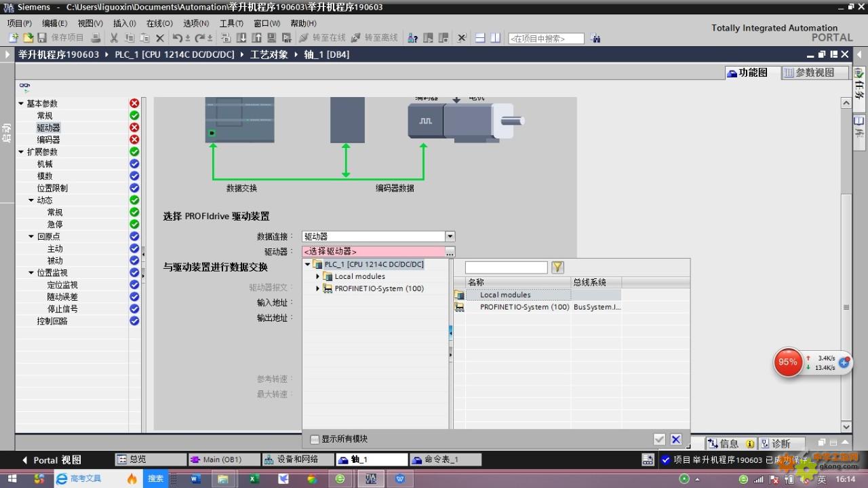Click the filter funnel icon in picker
The image size is (868, 488).
coord(557,267)
